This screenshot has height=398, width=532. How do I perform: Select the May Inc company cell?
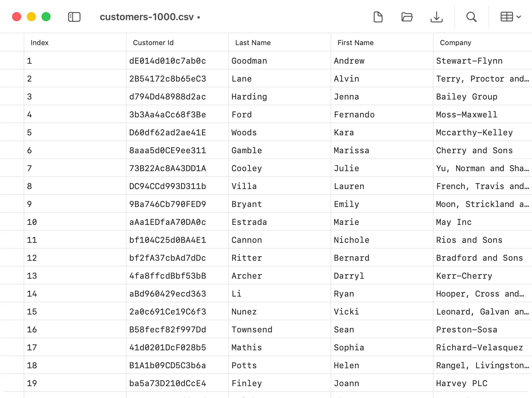point(483,222)
